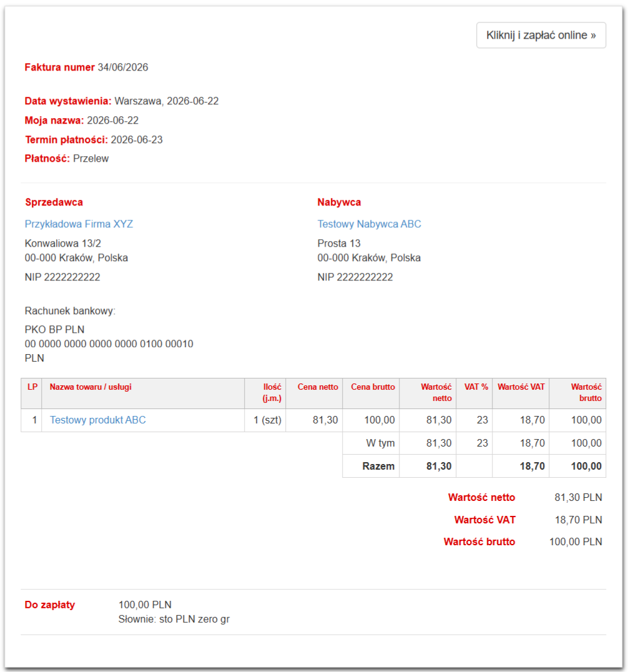Click the LP column header
This screenshot has height=672, width=628.
[32, 387]
